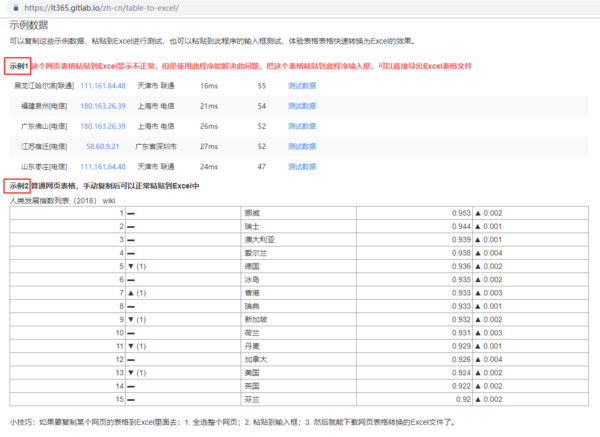Click 测试数据 link for 山东枣庄 row
Viewport: 600px width, 437px height.
tap(301, 166)
